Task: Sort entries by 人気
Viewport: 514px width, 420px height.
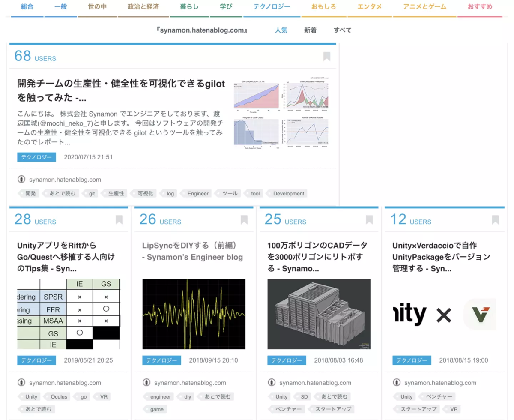Action: 281,30
